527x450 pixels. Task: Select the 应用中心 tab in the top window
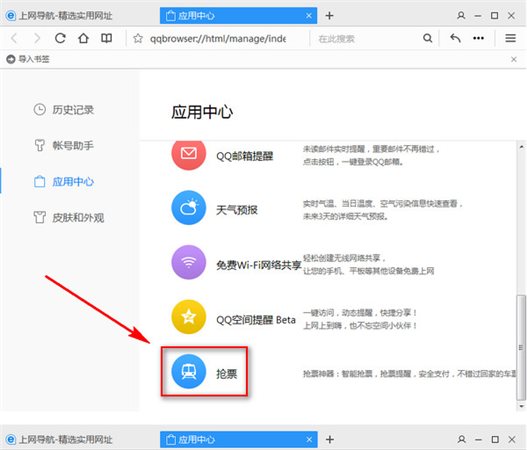(x=238, y=16)
